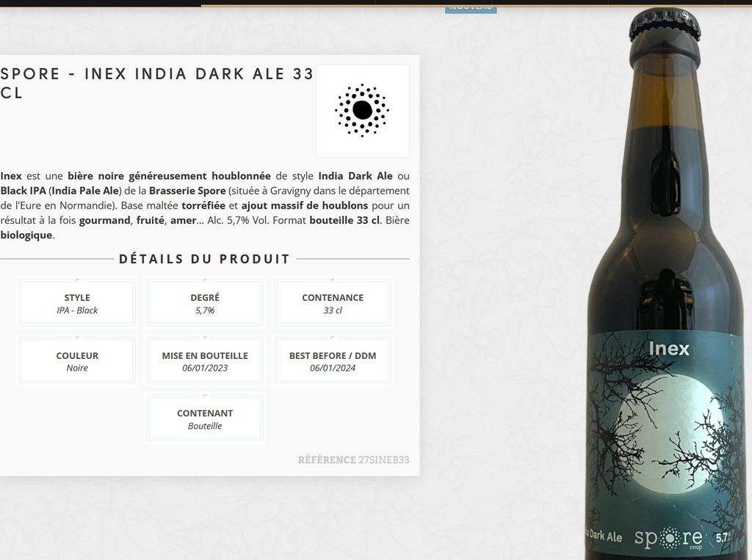Click the Best Before / DDM box
Image resolution: width=752 pixels, height=560 pixels.
pyautogui.click(x=333, y=361)
